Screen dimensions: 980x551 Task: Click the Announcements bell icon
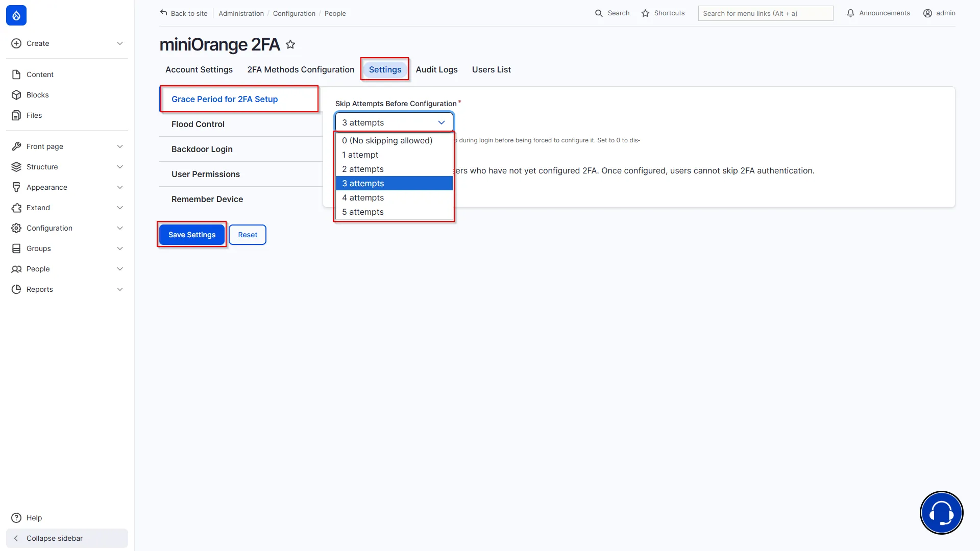pos(850,13)
